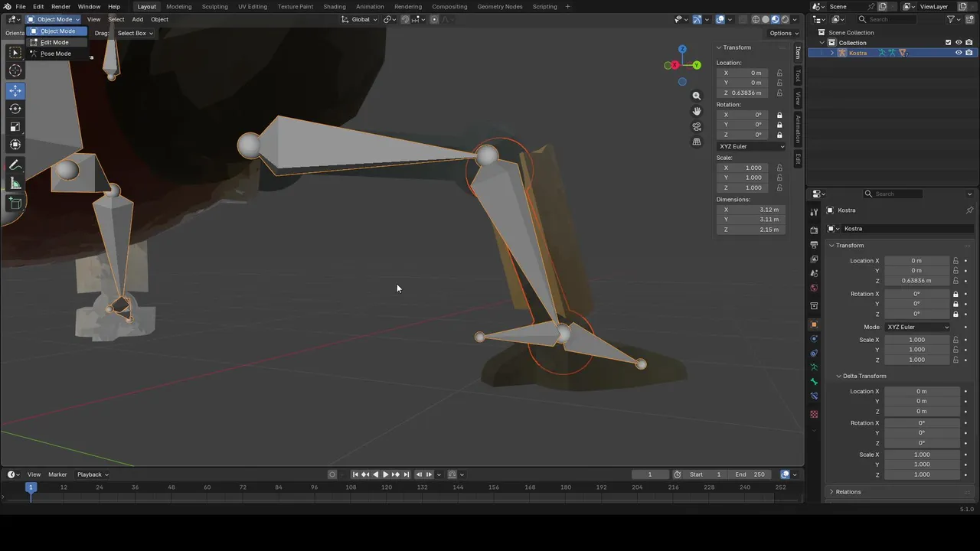The image size is (980, 551).
Task: Toggle camera view icon in viewport
Action: point(697,126)
